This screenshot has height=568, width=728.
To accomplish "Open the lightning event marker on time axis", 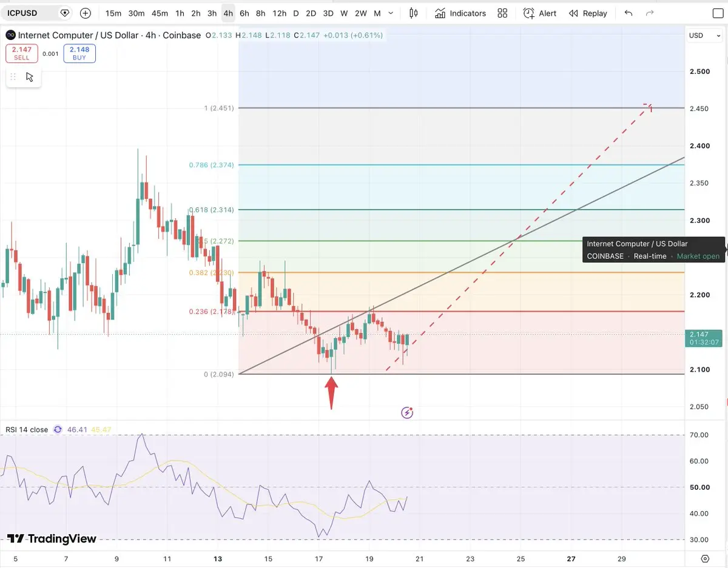I will pyautogui.click(x=408, y=413).
